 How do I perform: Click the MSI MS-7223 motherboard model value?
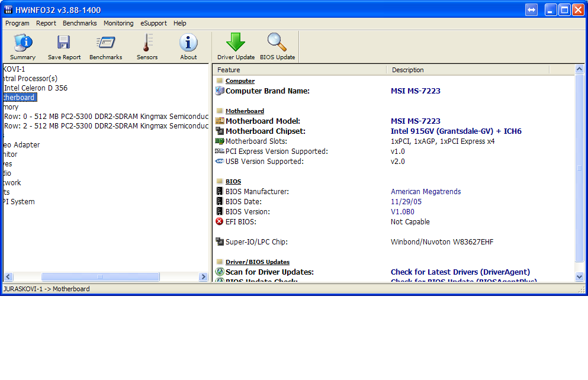(x=415, y=121)
